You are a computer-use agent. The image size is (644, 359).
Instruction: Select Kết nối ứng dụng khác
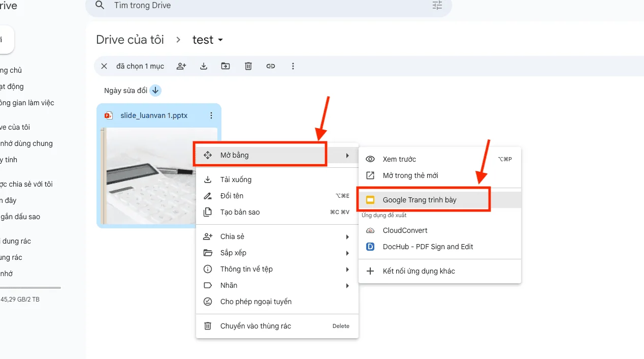click(x=440, y=271)
